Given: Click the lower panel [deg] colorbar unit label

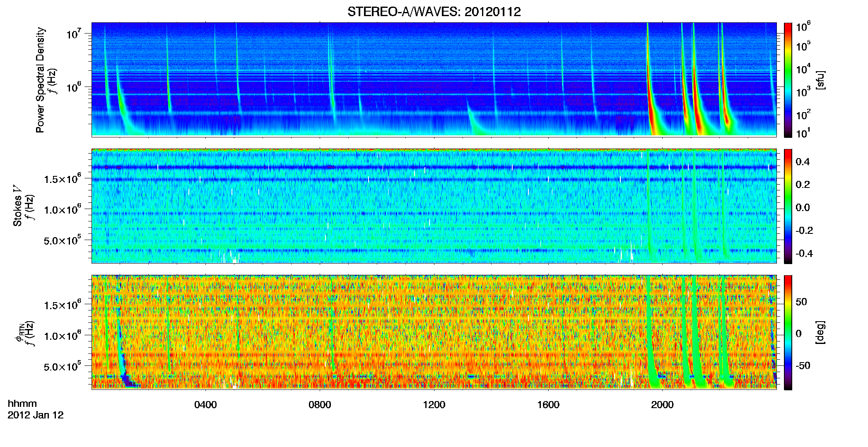Looking at the screenshot, I should click(x=821, y=332).
